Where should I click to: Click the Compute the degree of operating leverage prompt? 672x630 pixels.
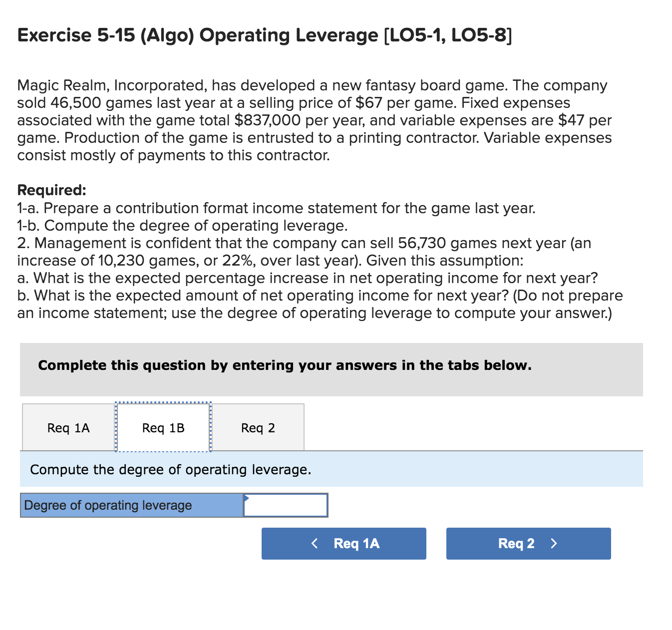click(x=170, y=470)
